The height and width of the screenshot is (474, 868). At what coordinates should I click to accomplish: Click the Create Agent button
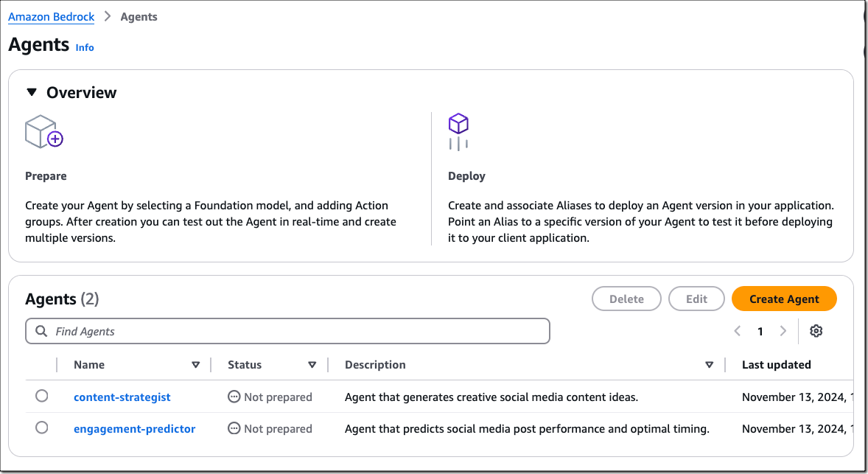click(784, 299)
